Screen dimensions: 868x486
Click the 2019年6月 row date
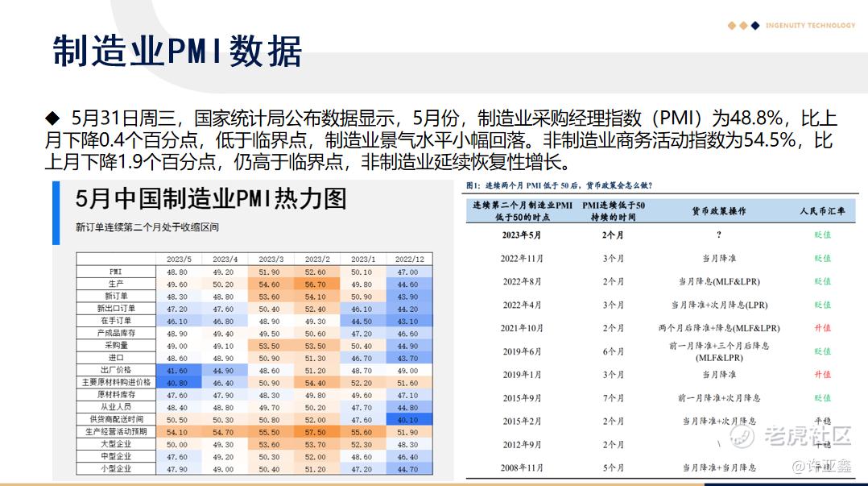tap(522, 351)
